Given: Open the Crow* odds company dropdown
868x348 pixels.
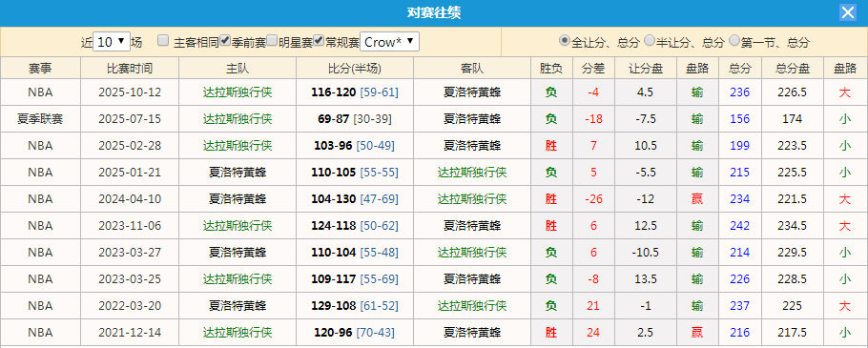Looking at the screenshot, I should pos(390,42).
